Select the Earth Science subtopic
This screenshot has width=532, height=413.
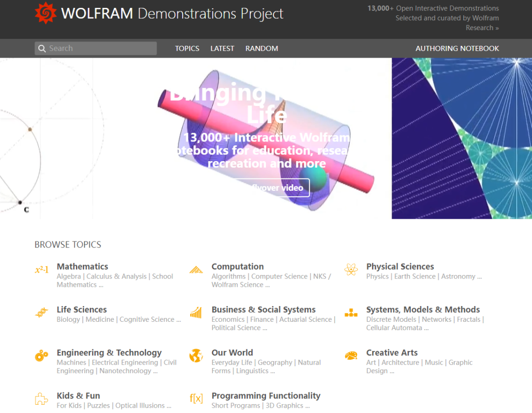(x=415, y=276)
